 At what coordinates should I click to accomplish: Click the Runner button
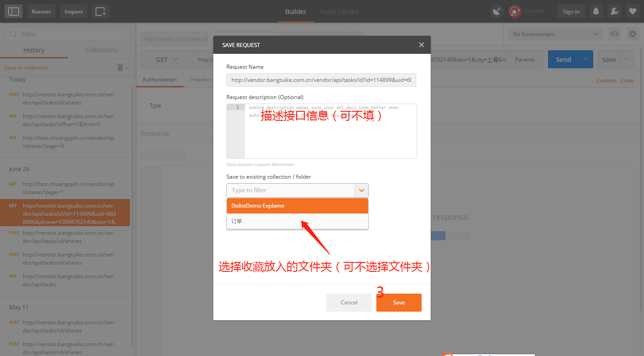[x=41, y=11]
